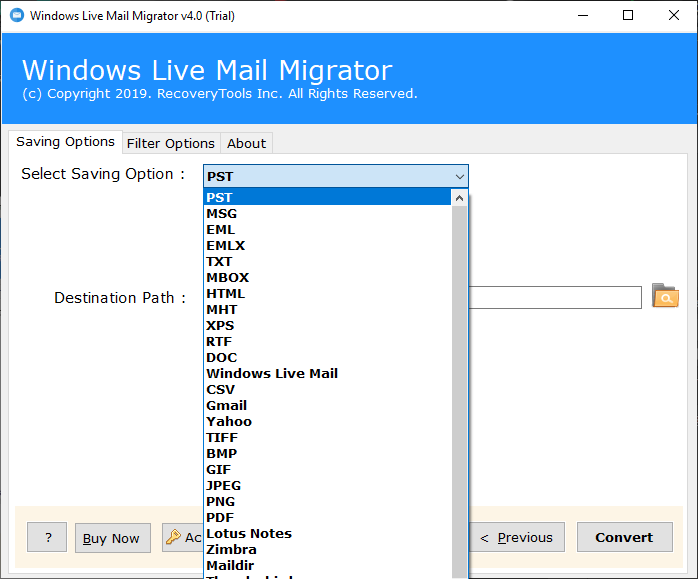Pick EML in the dropdown list

(x=327, y=230)
